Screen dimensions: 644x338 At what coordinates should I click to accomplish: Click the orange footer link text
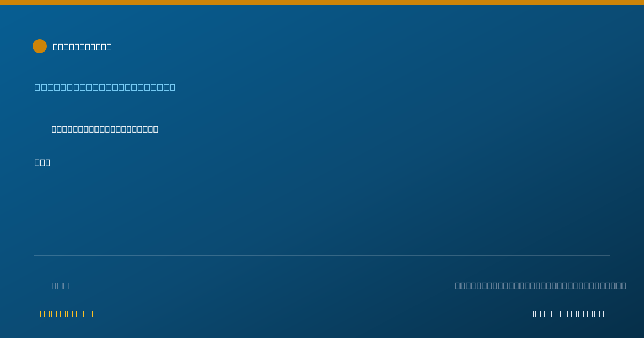pyautogui.click(x=67, y=313)
